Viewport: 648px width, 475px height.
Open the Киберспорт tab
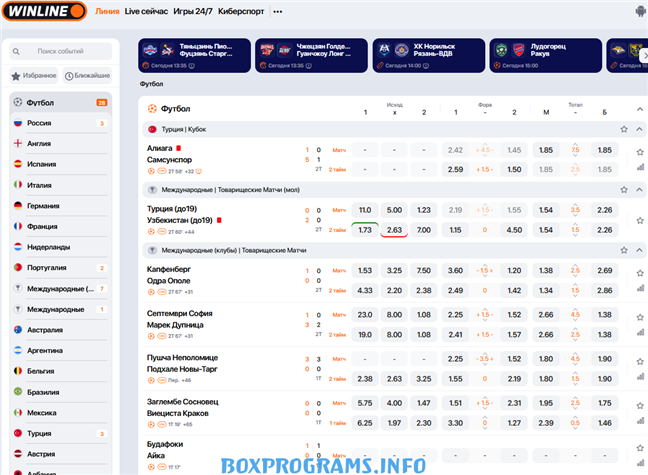pos(247,12)
